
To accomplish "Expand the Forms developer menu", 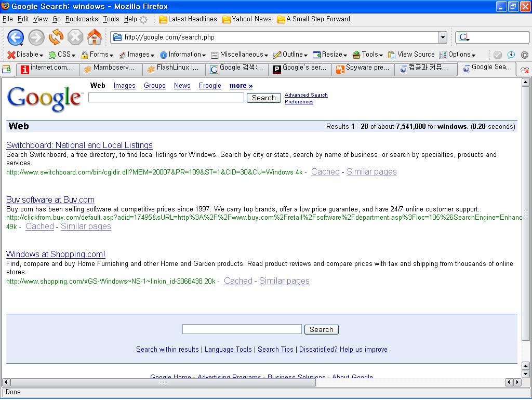I will [x=97, y=54].
